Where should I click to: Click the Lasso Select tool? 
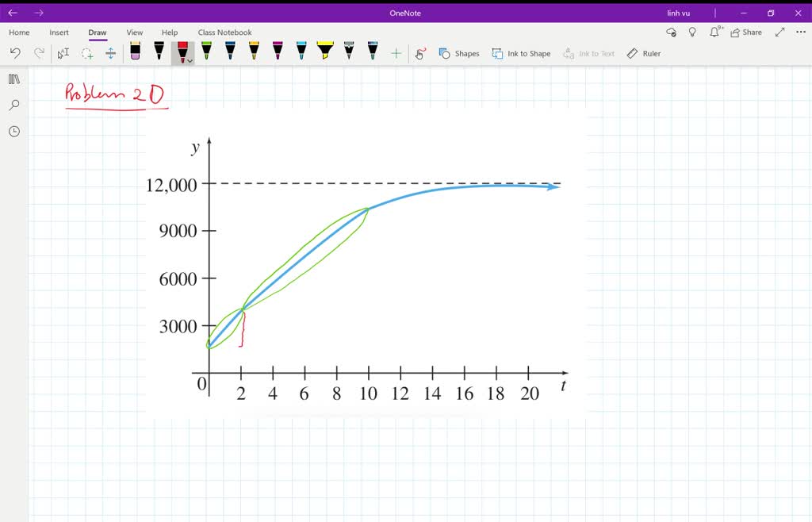87,53
